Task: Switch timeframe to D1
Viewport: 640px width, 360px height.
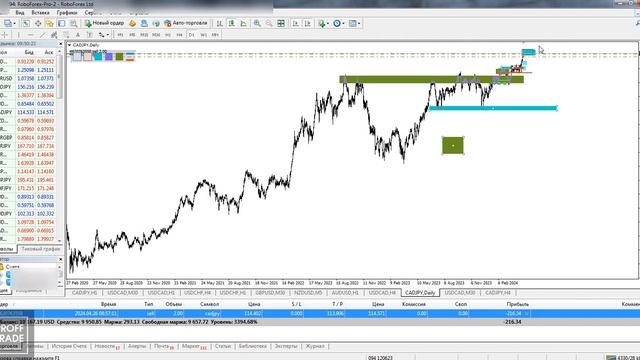Action: [x=191, y=35]
